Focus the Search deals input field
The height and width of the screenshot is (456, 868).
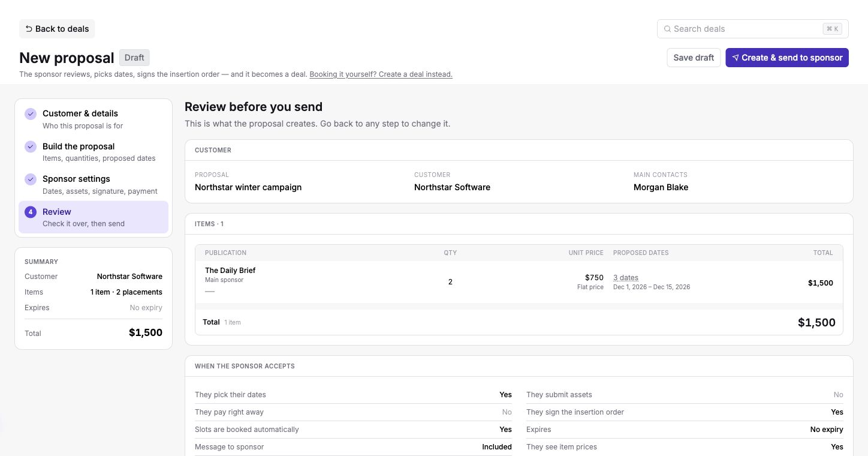coord(753,29)
